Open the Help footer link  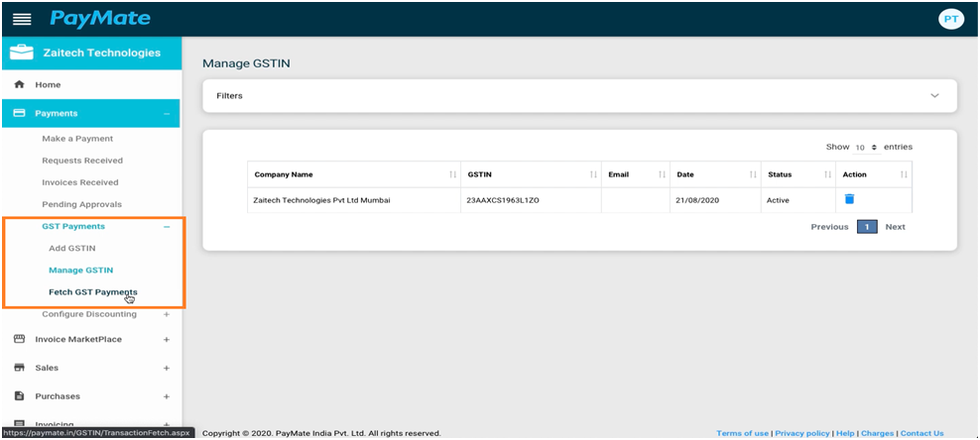pos(845,433)
